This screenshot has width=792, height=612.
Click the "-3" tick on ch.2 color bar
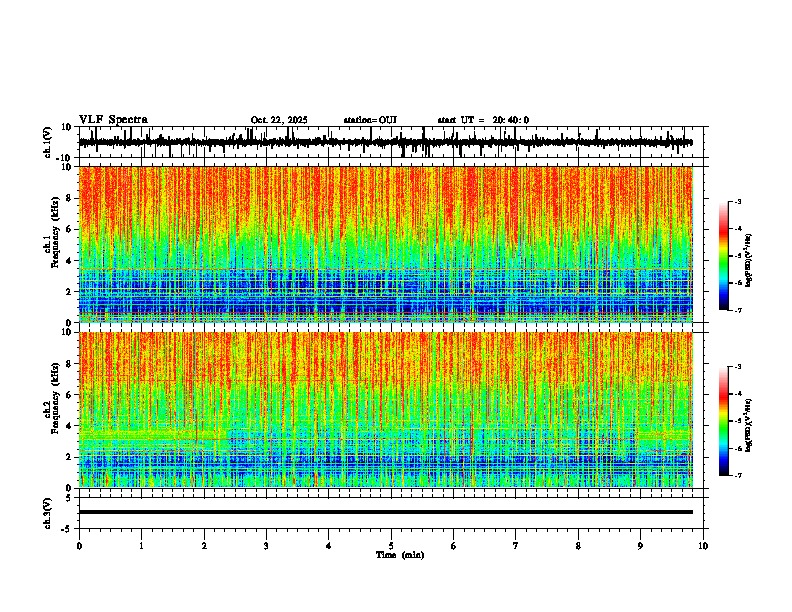738,367
